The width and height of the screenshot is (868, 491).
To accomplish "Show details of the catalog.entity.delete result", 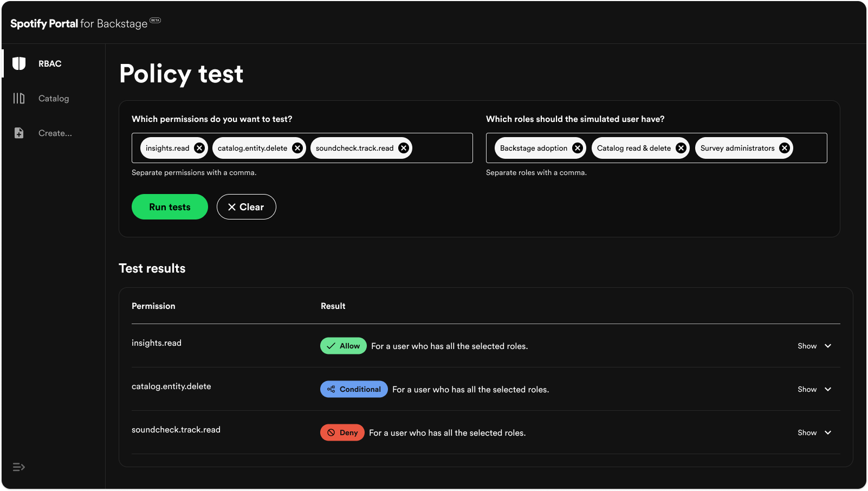I will pyautogui.click(x=814, y=389).
